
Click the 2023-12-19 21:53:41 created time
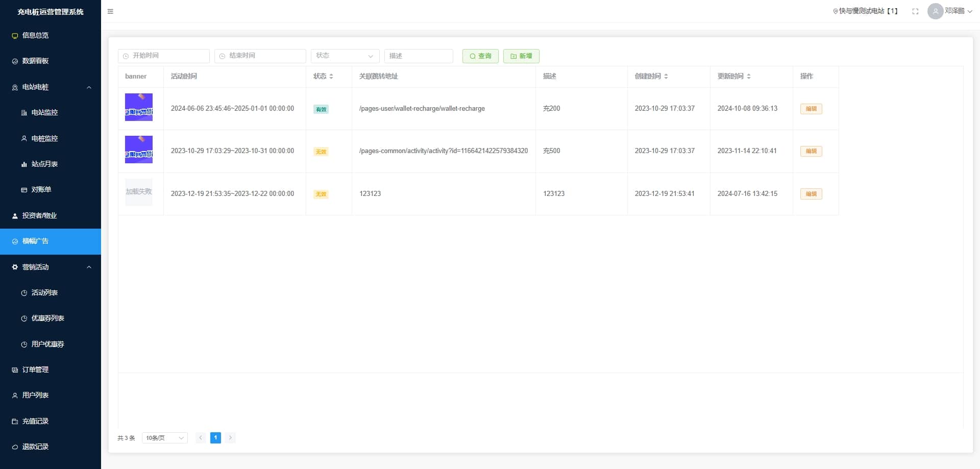coord(665,194)
